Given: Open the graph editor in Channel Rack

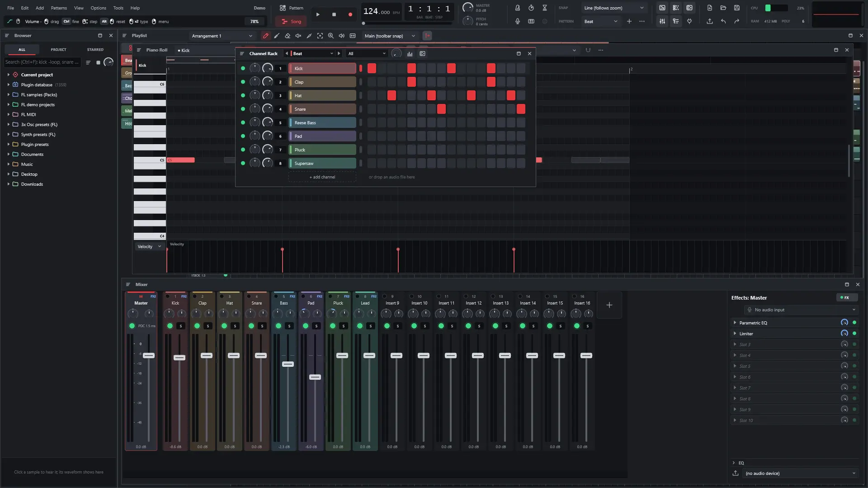Looking at the screenshot, I should pyautogui.click(x=410, y=54).
